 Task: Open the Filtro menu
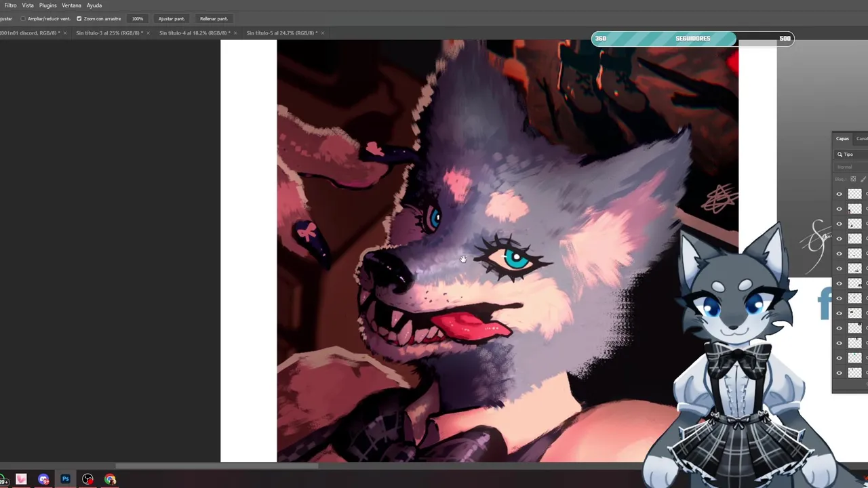pos(10,5)
